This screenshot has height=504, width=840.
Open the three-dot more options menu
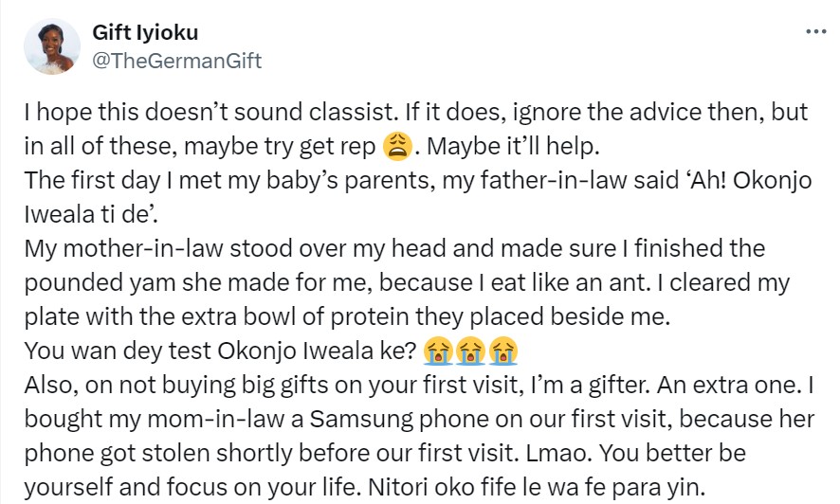(x=814, y=31)
